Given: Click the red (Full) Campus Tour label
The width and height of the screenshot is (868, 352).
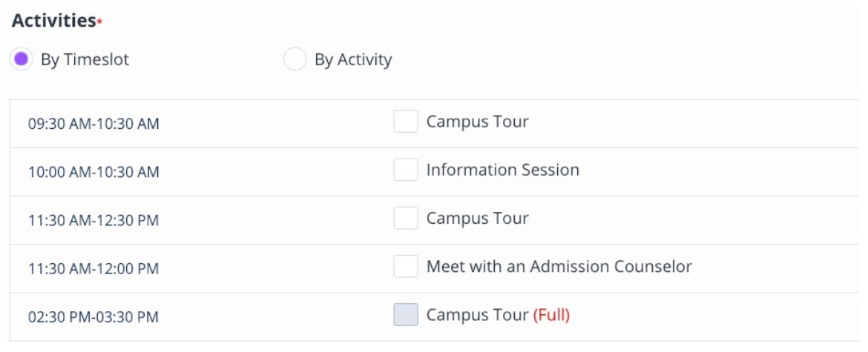Looking at the screenshot, I should coord(550,315).
